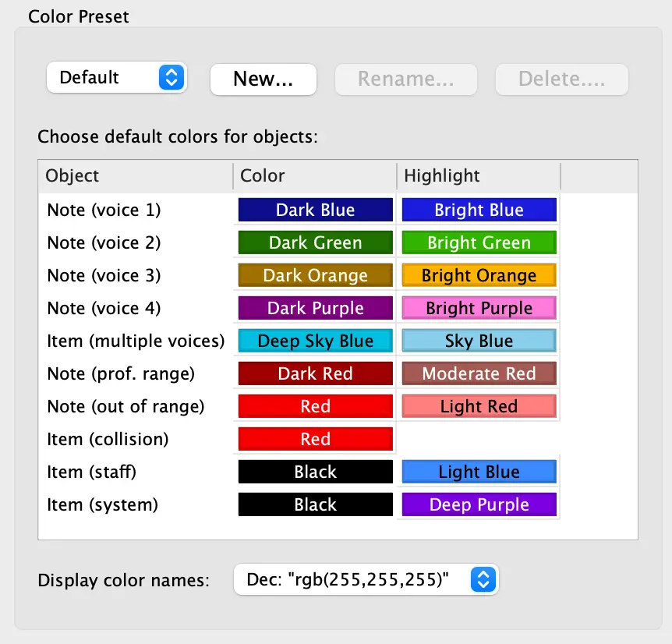Click Red swatch for Item (collision)
The width and height of the screenshot is (672, 644).
[315, 439]
